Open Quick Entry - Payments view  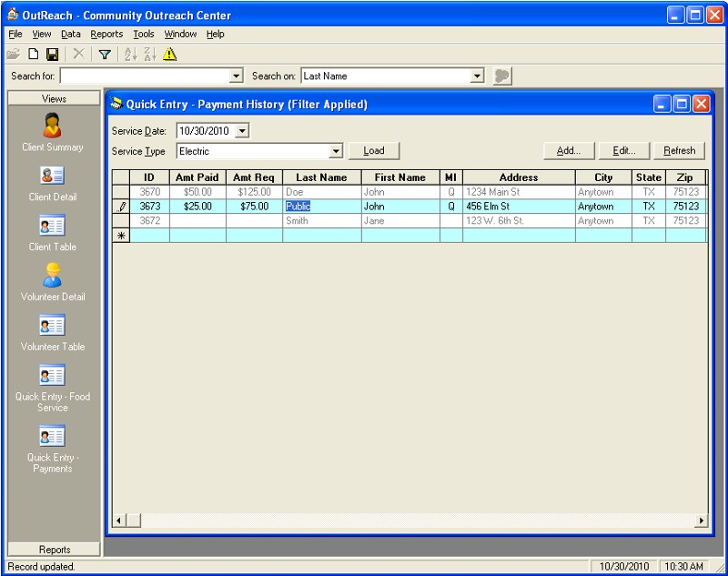click(x=53, y=448)
